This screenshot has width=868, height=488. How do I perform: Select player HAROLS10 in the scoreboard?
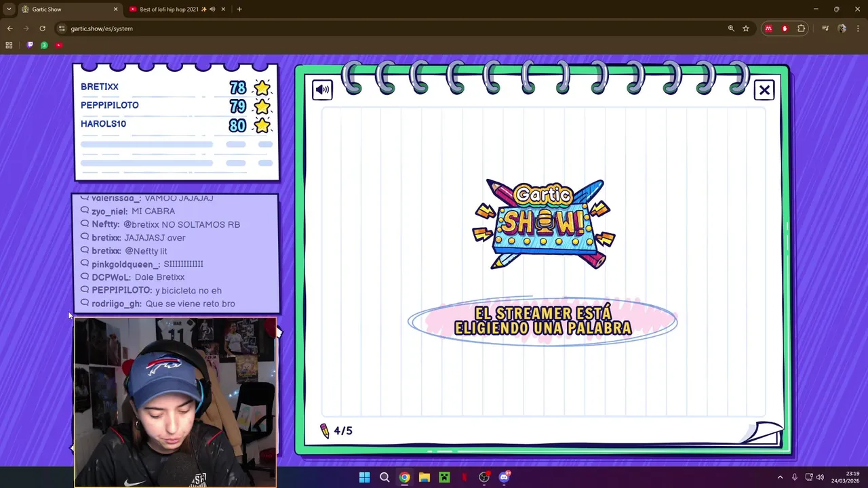tap(104, 123)
